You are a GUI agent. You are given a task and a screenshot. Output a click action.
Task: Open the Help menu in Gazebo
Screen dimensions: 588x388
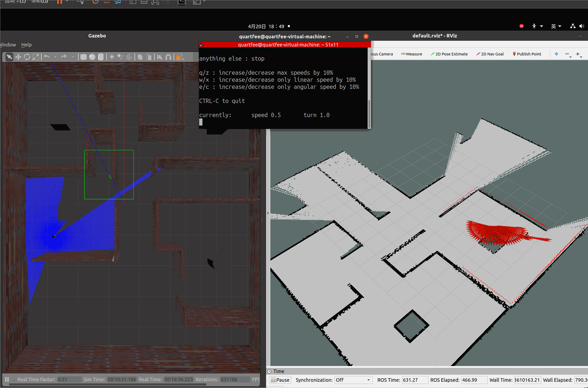pyautogui.click(x=26, y=45)
